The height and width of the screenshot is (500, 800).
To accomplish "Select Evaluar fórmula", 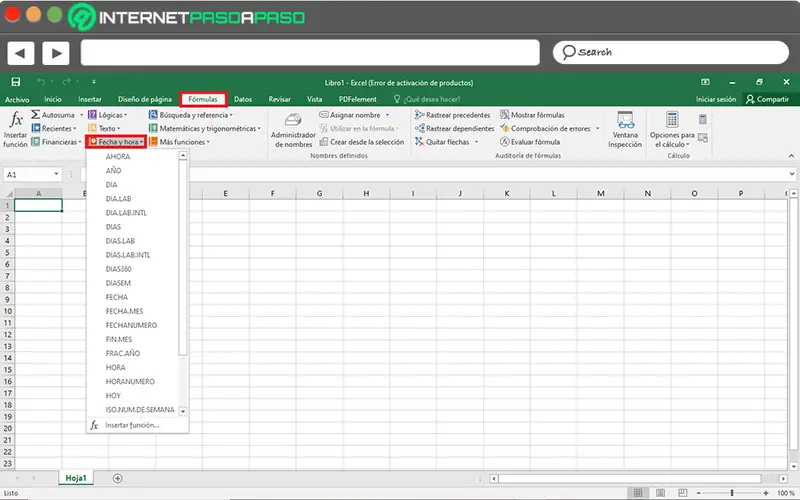I will pyautogui.click(x=530, y=142).
